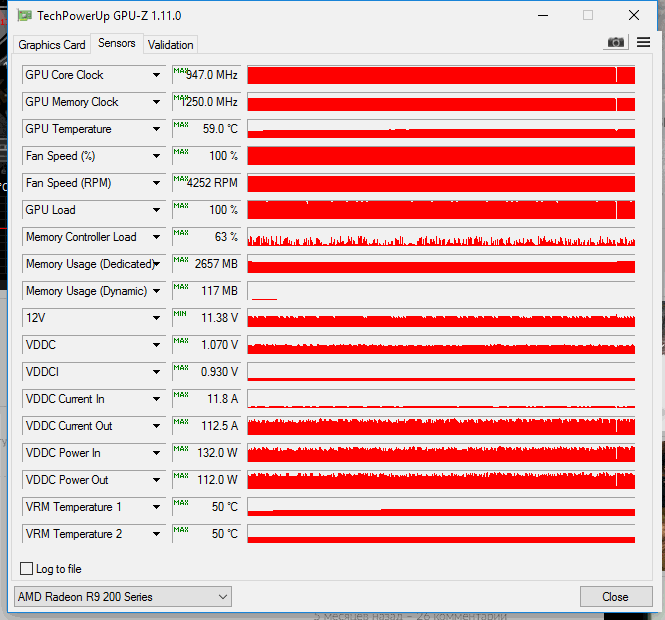Open the Validation tab
665x620 pixels.
click(170, 45)
